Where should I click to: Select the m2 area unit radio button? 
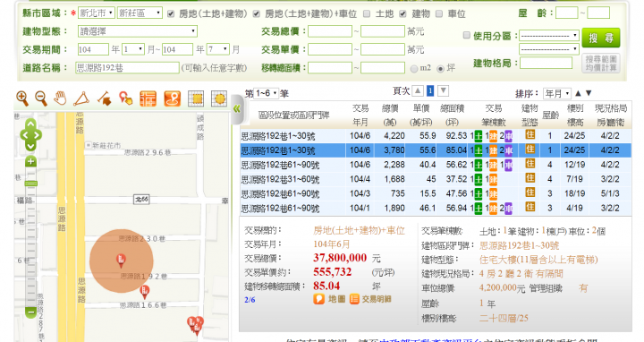point(414,69)
